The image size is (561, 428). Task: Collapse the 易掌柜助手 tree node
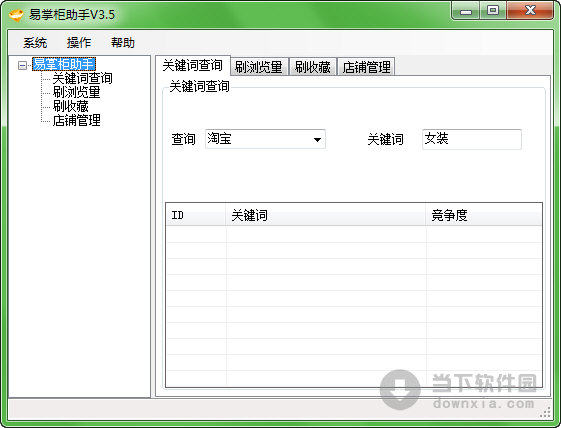click(22, 65)
